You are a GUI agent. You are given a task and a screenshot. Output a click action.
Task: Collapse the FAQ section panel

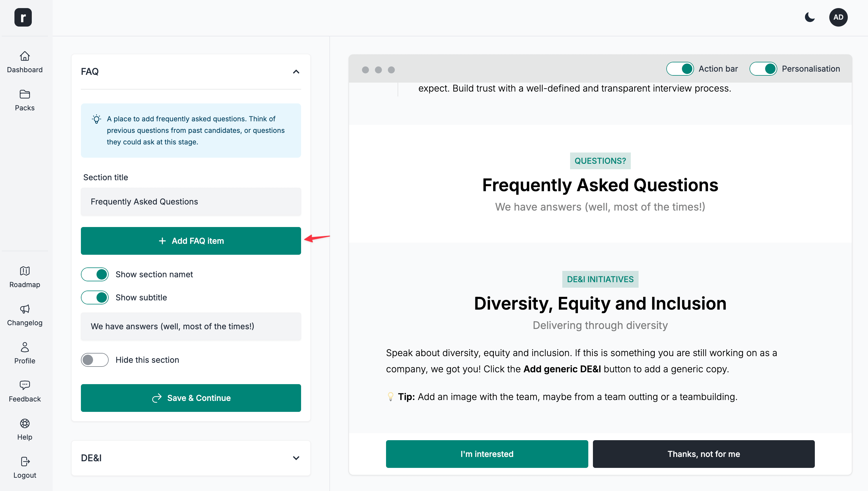pyautogui.click(x=296, y=72)
